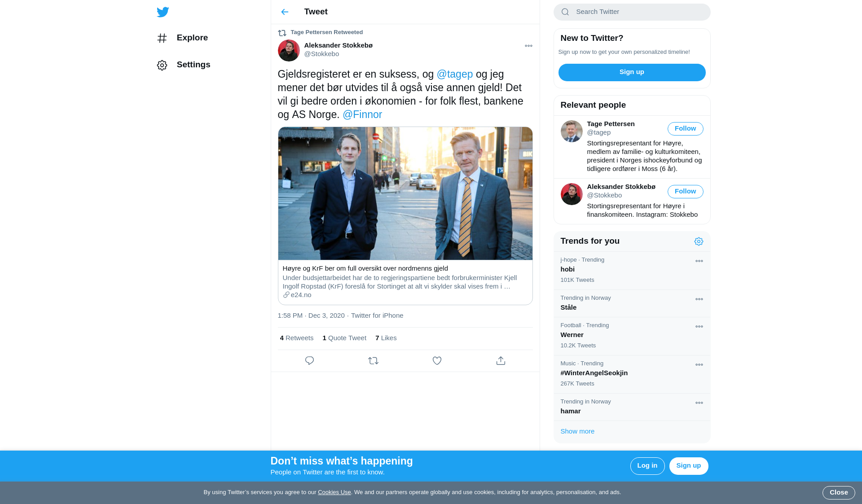Reply to the tweet via comment icon

(x=309, y=361)
